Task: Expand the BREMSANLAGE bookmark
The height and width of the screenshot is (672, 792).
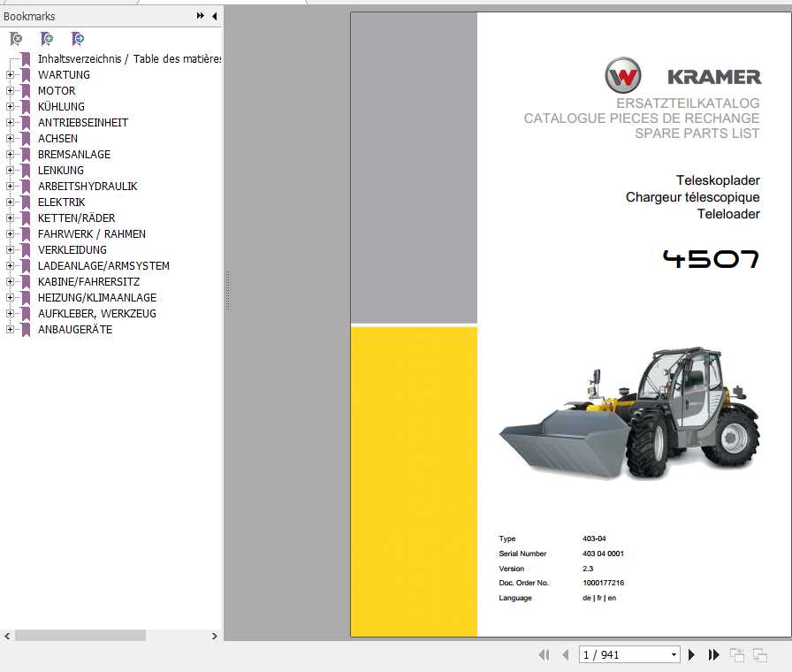Action: point(10,155)
